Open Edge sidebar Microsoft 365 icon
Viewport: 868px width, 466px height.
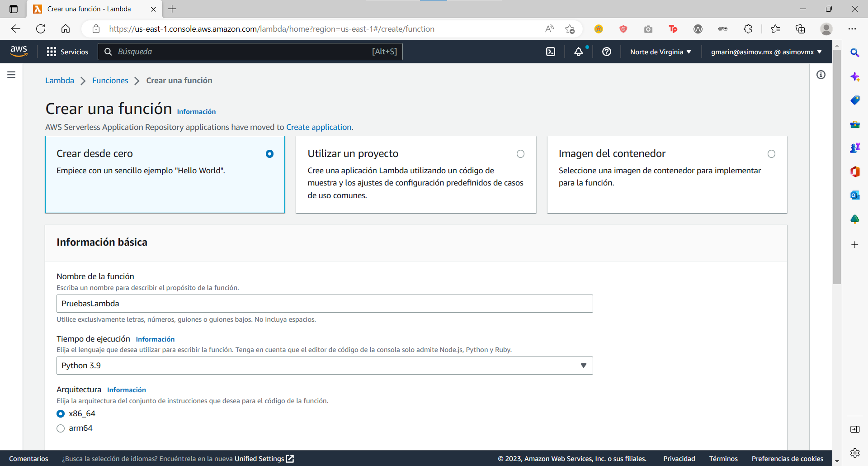[855, 171]
